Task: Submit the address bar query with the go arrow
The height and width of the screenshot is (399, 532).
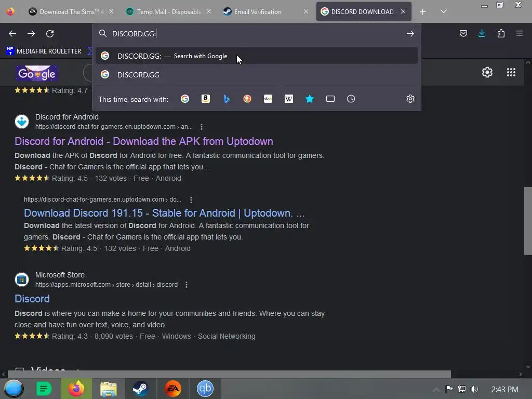Action: tap(410, 34)
